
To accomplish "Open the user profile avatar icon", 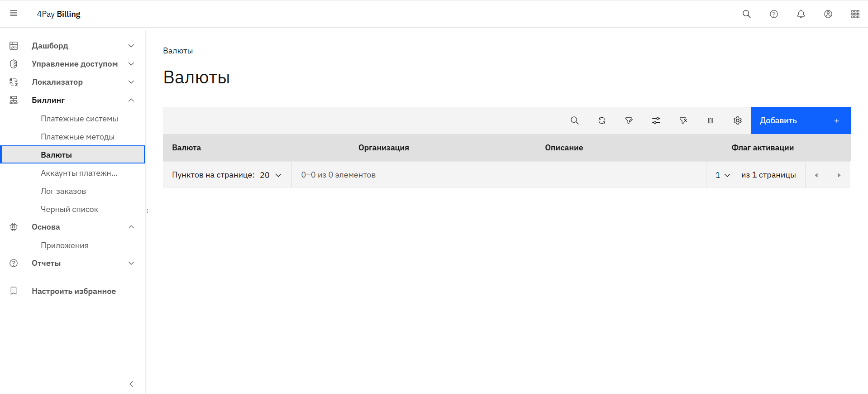I will click(828, 14).
